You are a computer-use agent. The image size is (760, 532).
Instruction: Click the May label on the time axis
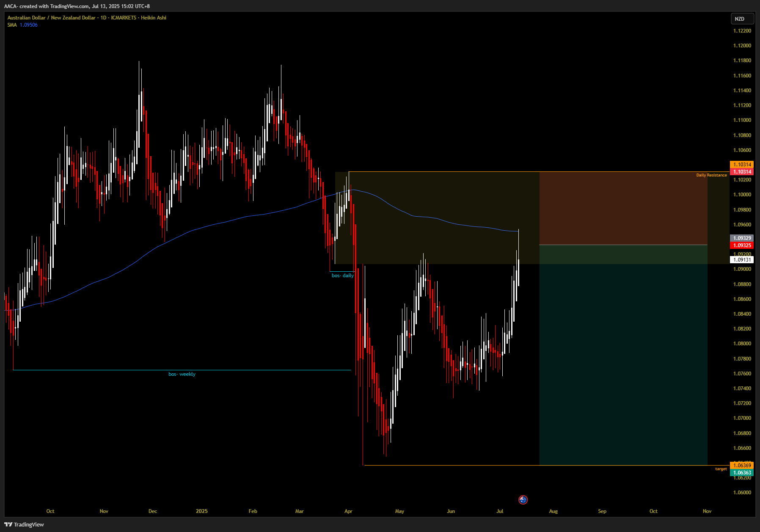pyautogui.click(x=399, y=511)
